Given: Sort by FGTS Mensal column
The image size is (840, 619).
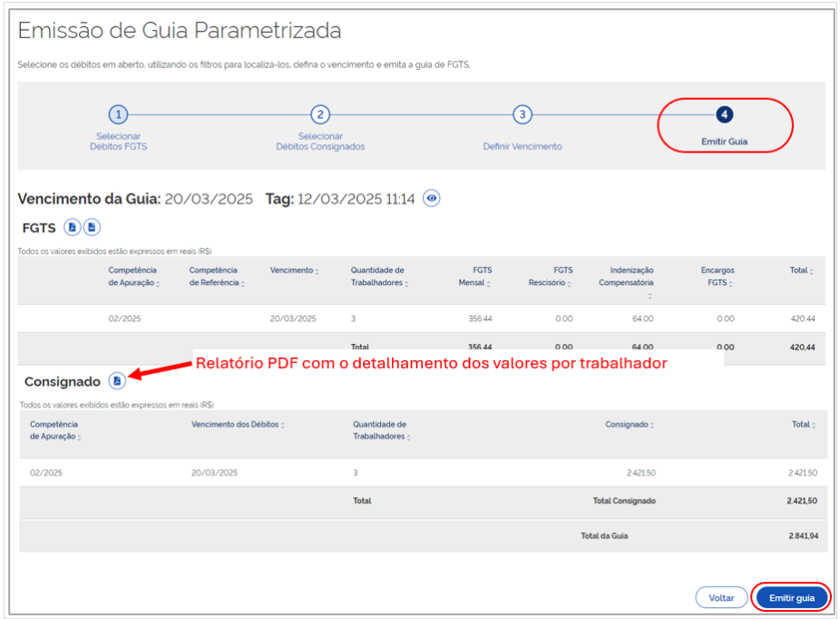Looking at the screenshot, I should 475,277.
